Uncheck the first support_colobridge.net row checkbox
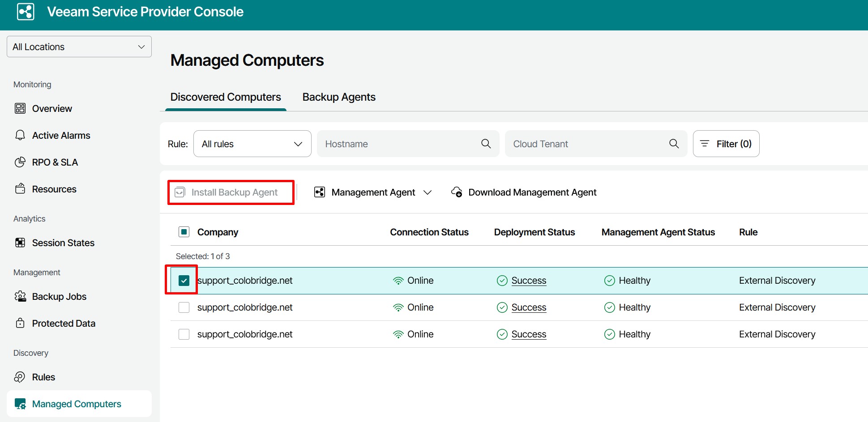Viewport: 868px width, 422px height. point(184,281)
